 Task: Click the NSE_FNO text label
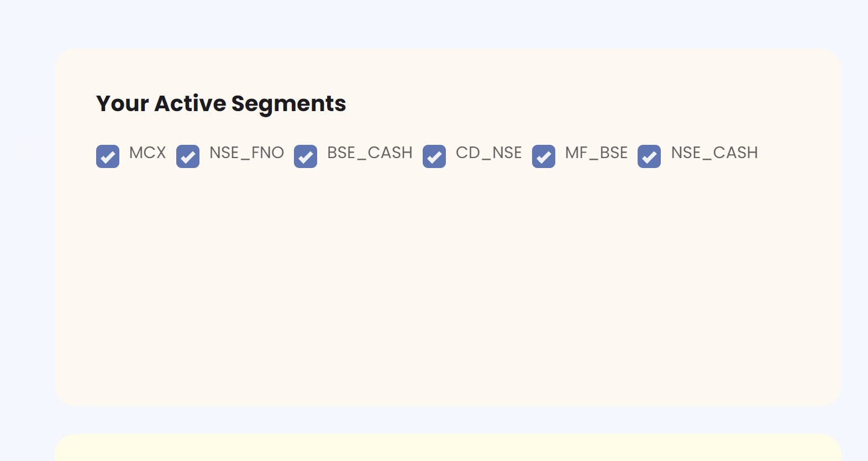click(x=246, y=153)
